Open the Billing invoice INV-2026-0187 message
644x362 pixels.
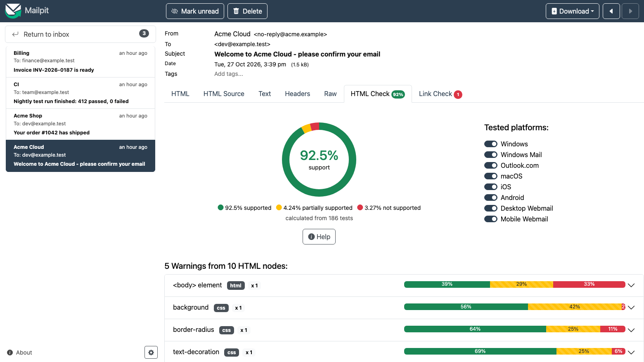(x=80, y=61)
